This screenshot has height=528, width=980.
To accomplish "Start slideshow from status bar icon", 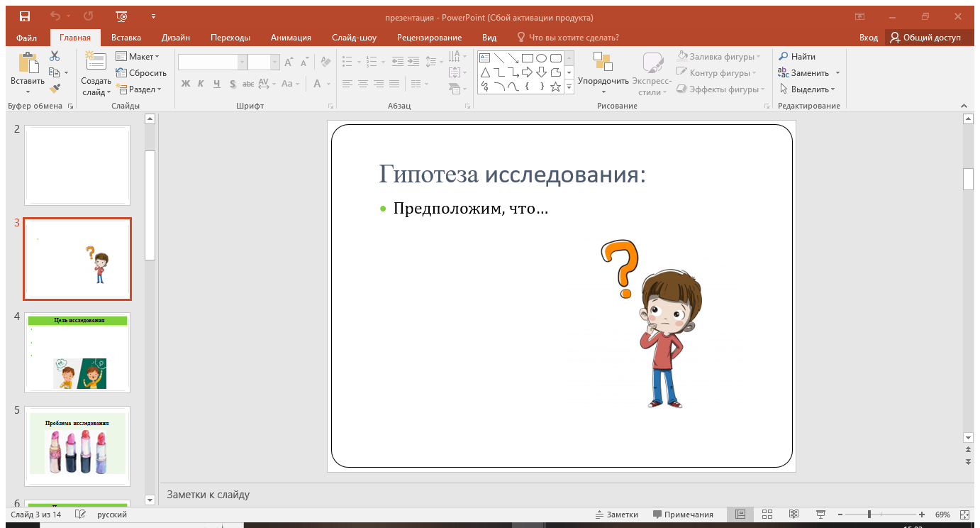I will click(x=820, y=515).
